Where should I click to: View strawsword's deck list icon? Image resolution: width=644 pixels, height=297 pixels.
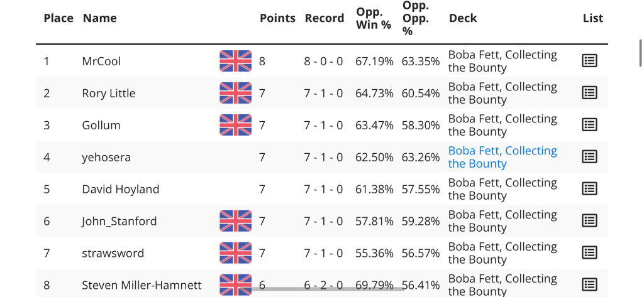(589, 253)
